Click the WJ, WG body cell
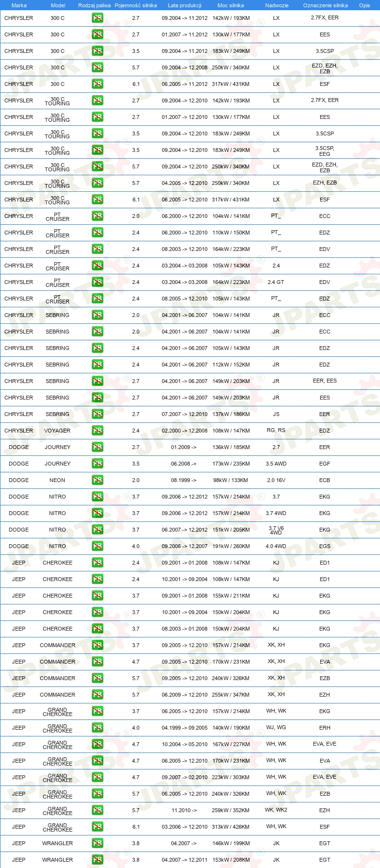380x868 pixels. [276, 728]
